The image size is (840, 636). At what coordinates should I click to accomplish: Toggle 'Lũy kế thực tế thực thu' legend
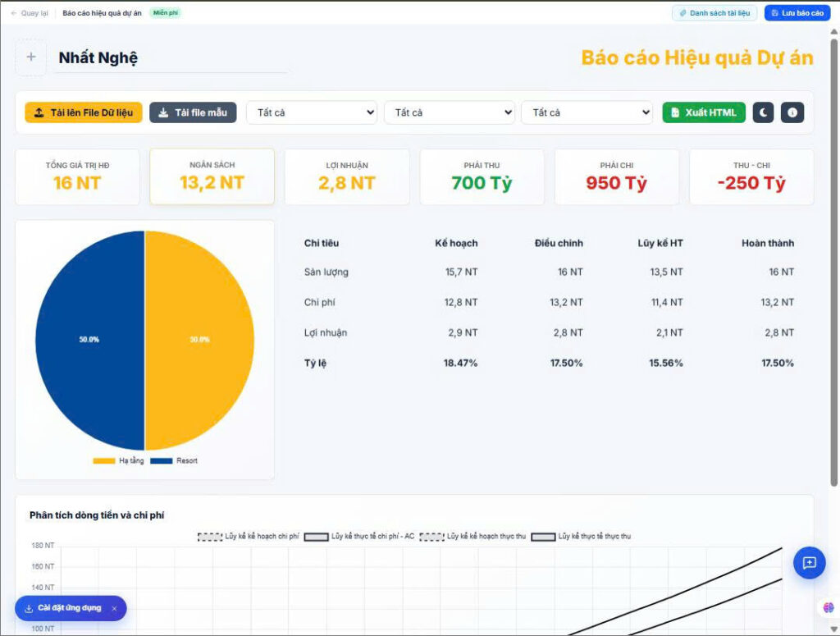point(581,537)
